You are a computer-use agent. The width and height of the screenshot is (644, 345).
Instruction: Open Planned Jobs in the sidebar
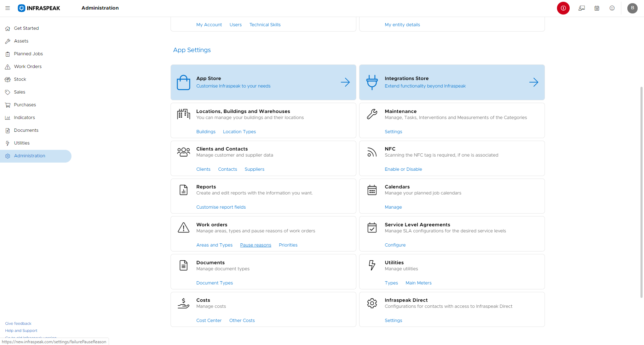tap(36, 54)
